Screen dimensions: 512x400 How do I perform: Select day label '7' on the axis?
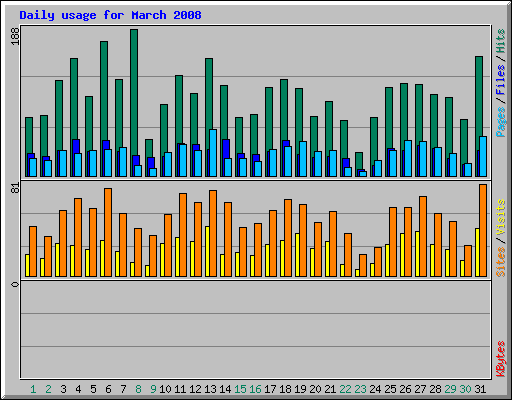[123, 389]
